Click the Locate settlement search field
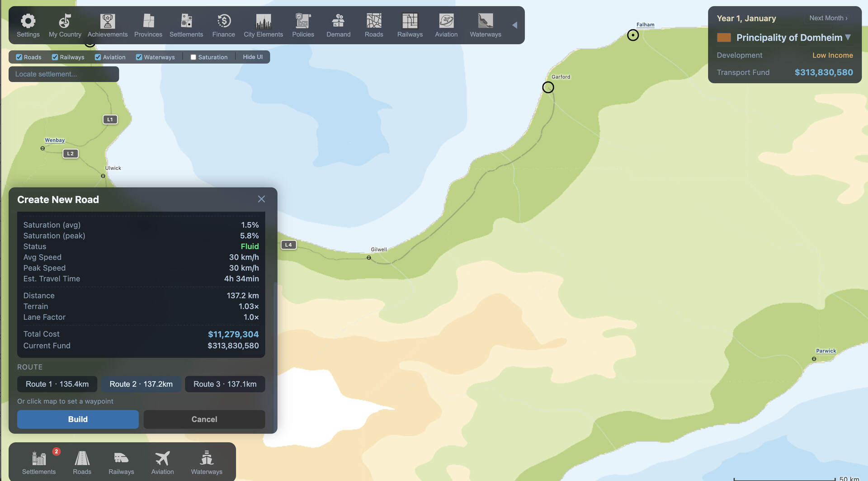 (64, 74)
